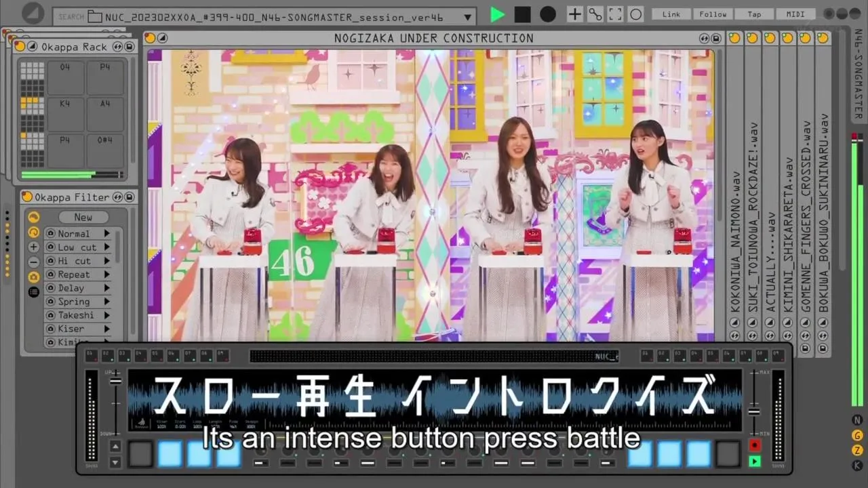This screenshot has height=488, width=868.
Task: Click the folder icon in the session bar
Action: 95,16
